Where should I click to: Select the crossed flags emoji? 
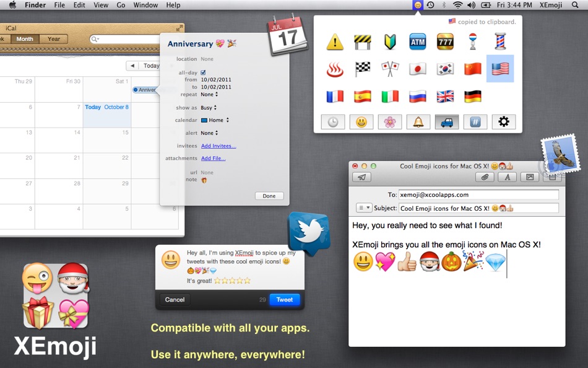pyautogui.click(x=390, y=69)
